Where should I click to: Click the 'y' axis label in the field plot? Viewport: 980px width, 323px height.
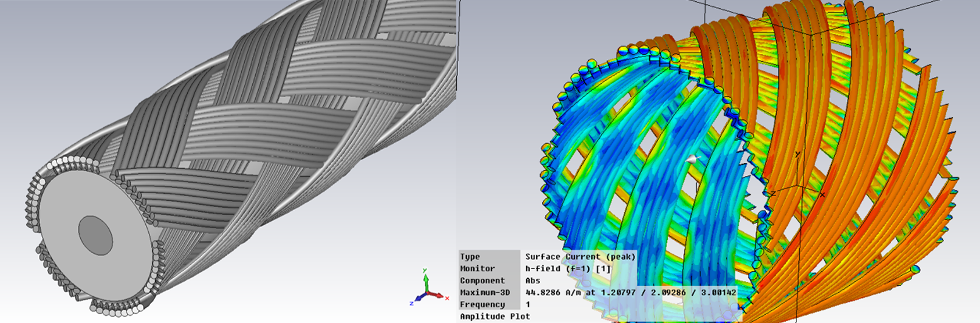point(797,154)
